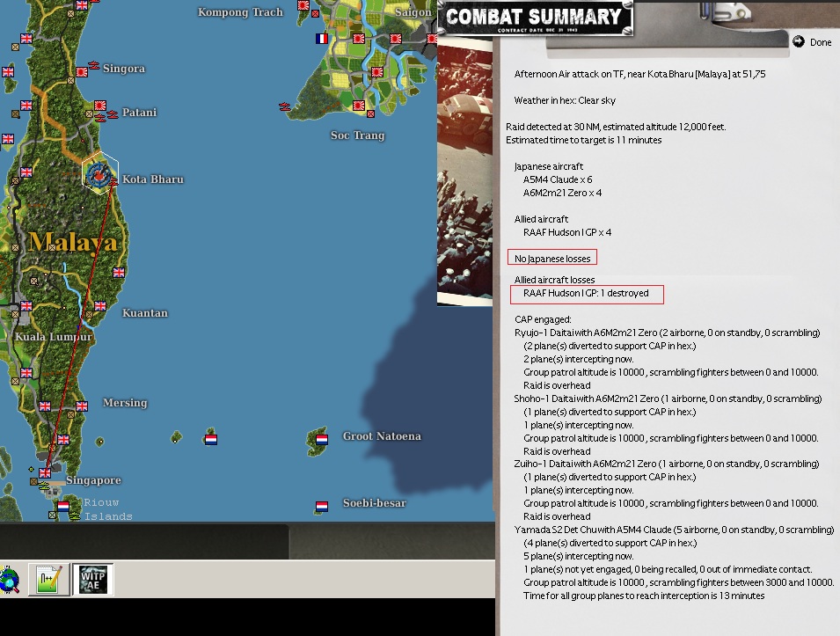The width and height of the screenshot is (840, 636).
Task: Switch to the WITP AE taskbar icon
Action: (92, 579)
